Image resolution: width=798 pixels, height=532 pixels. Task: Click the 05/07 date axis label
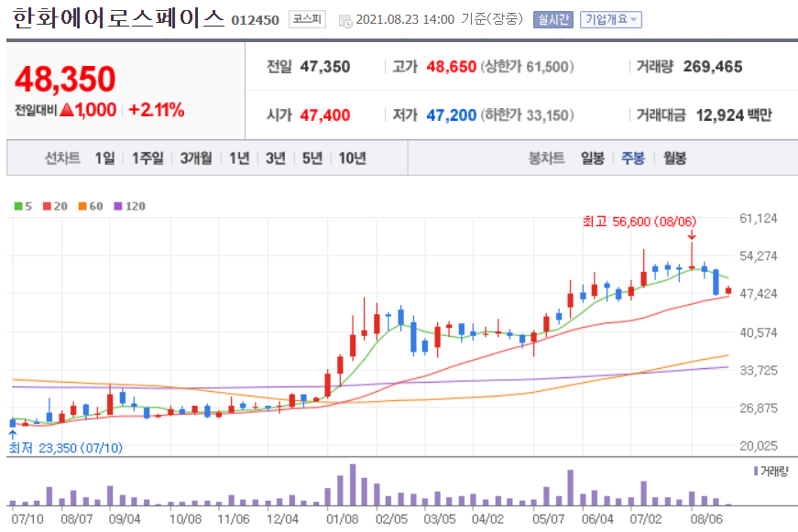click(x=548, y=519)
